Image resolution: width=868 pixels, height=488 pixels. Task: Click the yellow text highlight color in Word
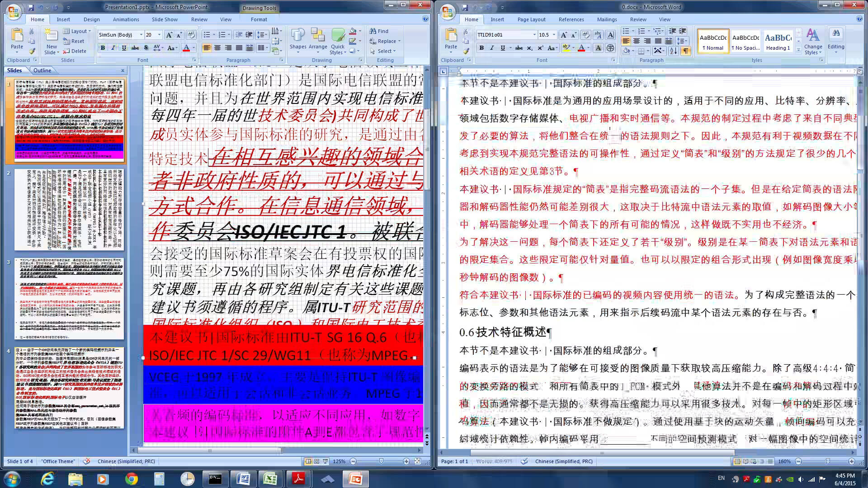(x=566, y=48)
